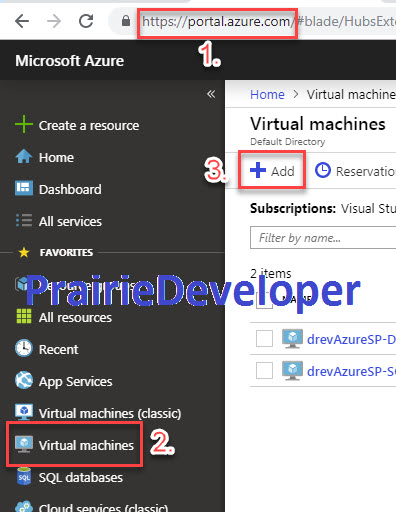The image size is (396, 512).
Task: Open Home in the sidebar
Action: pos(56,158)
